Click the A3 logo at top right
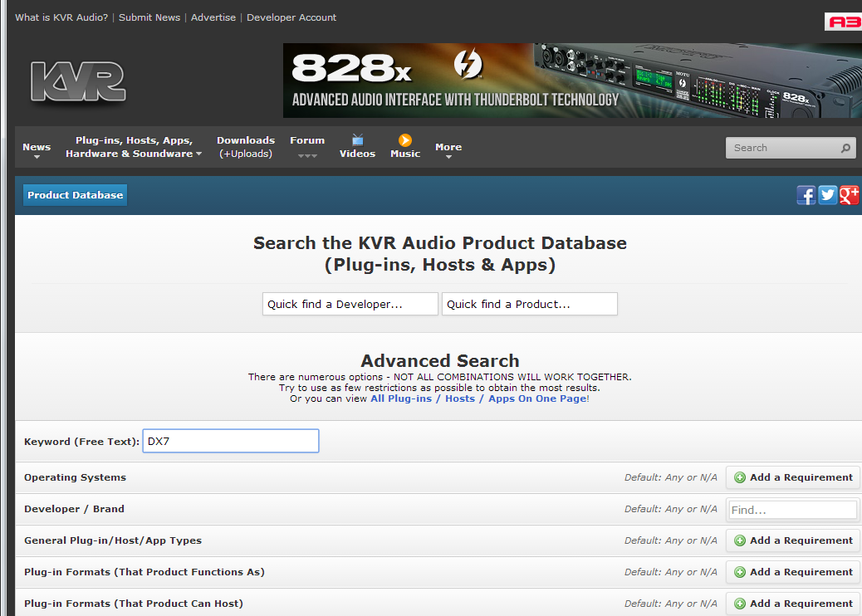This screenshot has width=862, height=616. click(x=843, y=22)
